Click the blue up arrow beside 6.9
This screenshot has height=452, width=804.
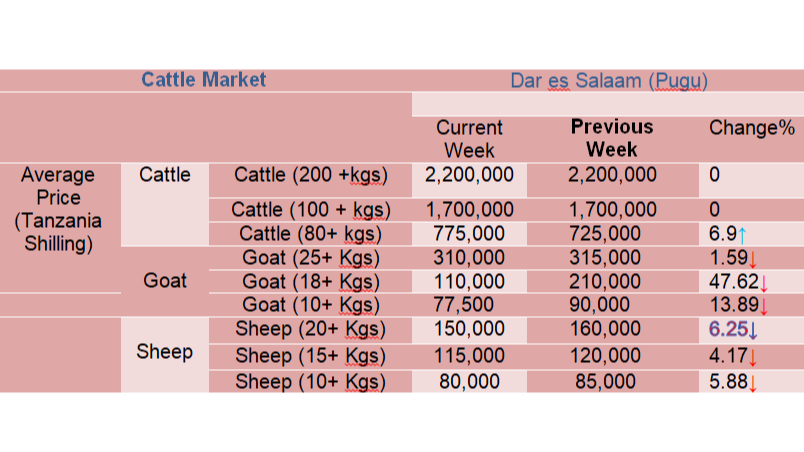[742, 235]
